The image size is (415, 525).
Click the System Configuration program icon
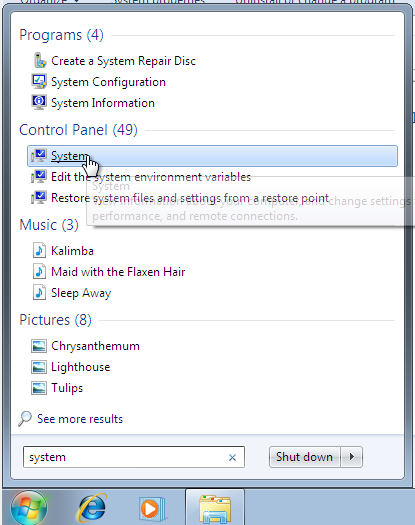39,82
